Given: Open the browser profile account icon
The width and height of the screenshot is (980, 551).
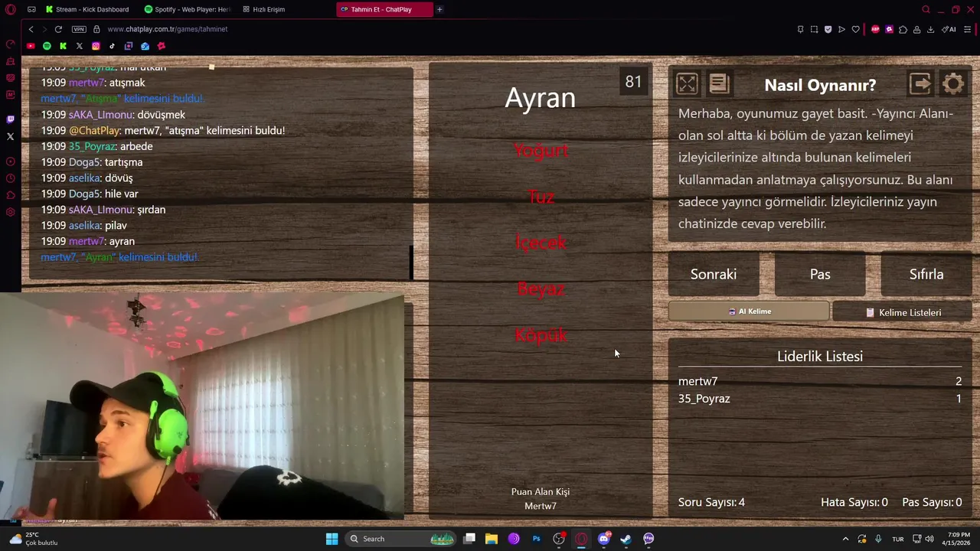Looking at the screenshot, I should (917, 29).
